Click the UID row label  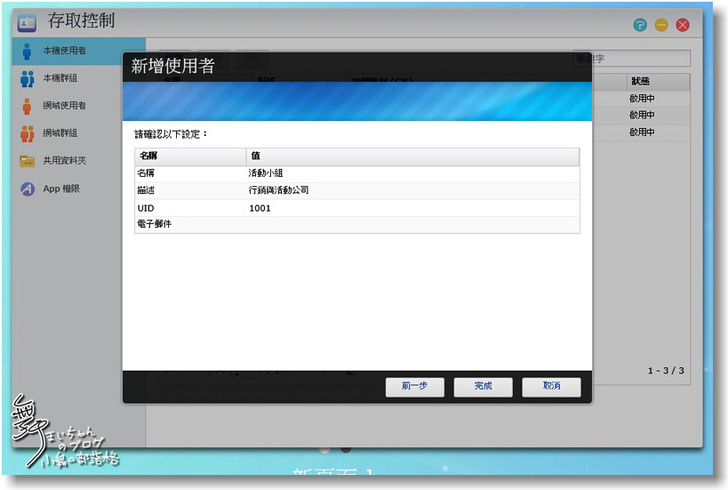click(146, 208)
